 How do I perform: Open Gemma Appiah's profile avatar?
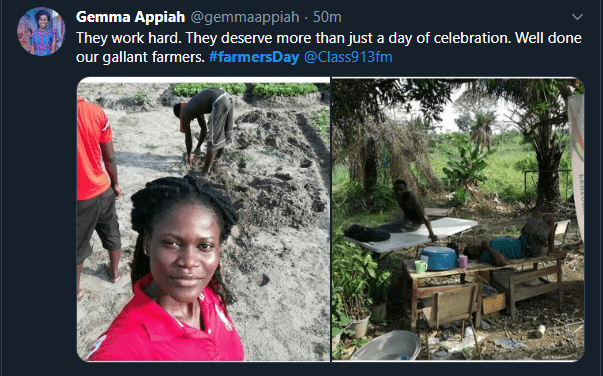[x=41, y=32]
